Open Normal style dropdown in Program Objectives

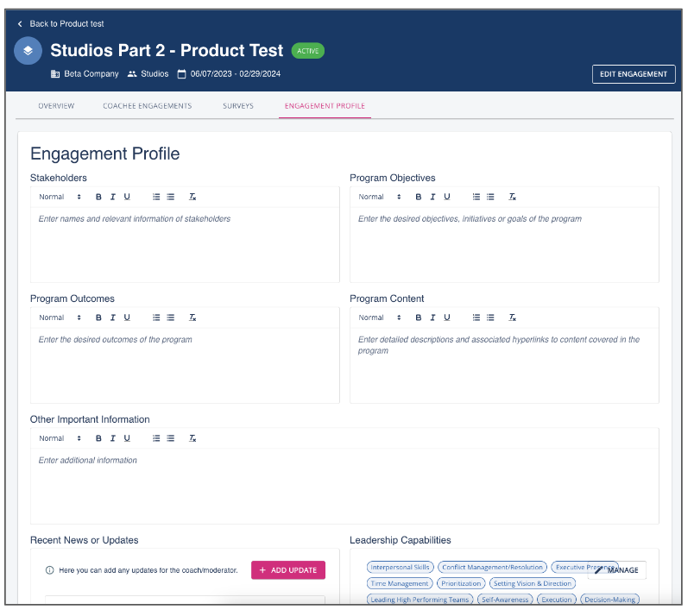379,197
